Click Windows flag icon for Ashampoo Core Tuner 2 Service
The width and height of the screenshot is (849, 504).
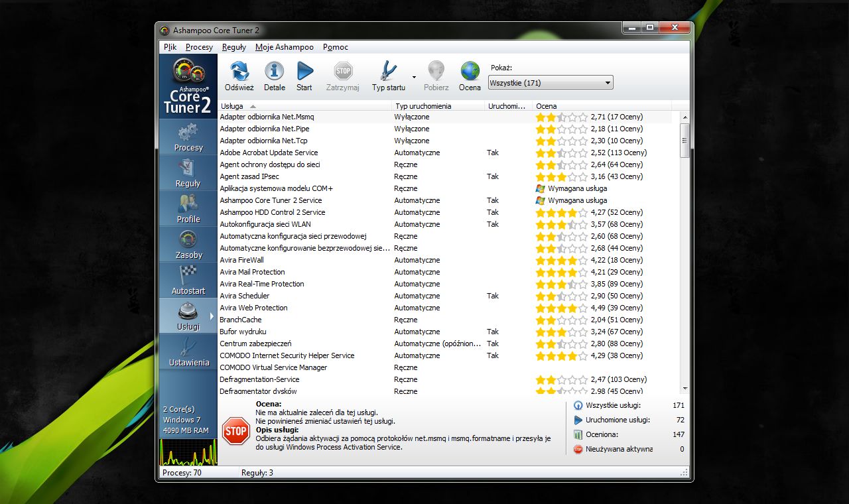coord(541,200)
